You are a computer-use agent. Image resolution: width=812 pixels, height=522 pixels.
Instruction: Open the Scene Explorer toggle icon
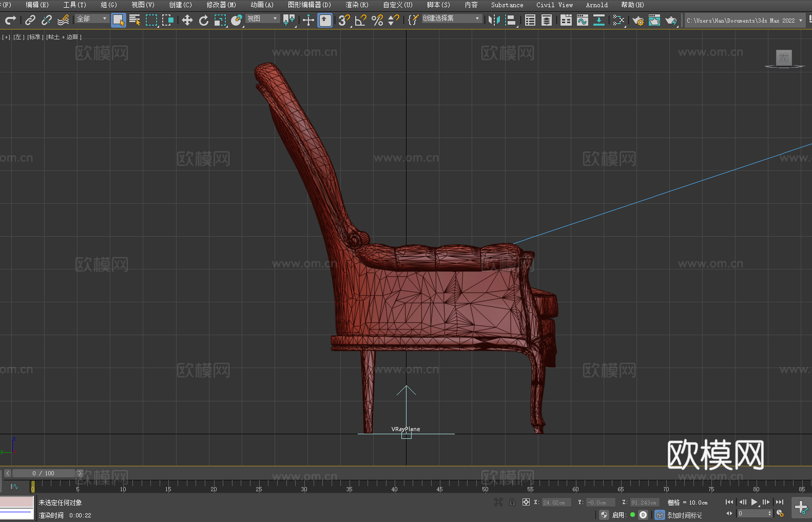coord(530,20)
